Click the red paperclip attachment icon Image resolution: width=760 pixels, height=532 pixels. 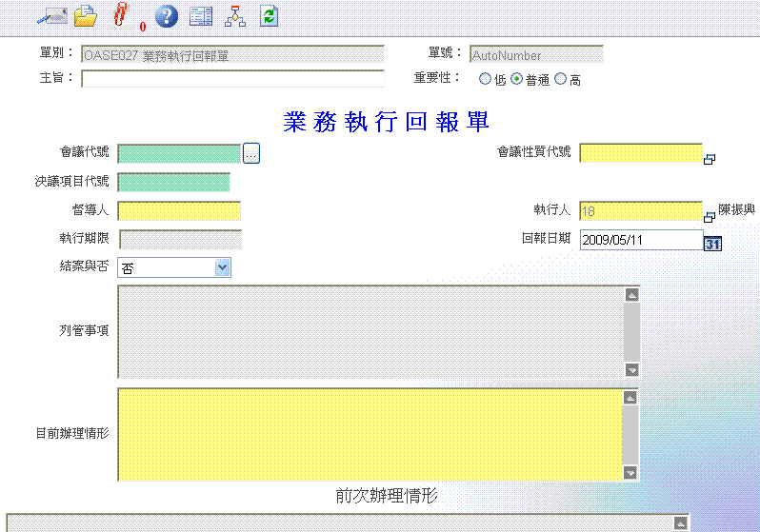tap(121, 15)
